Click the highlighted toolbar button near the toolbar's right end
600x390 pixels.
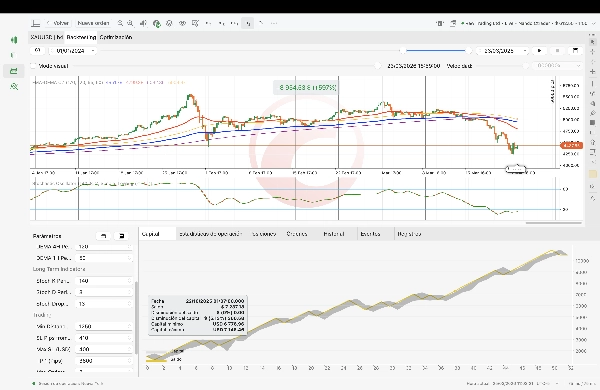[x=248, y=23]
